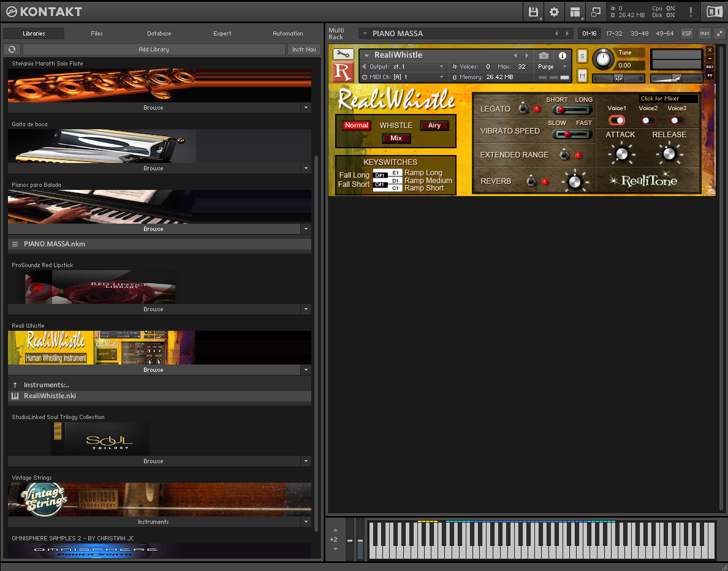
Task: Load the previous instrument using RealiWhistle's left arrow
Action: tap(515, 56)
